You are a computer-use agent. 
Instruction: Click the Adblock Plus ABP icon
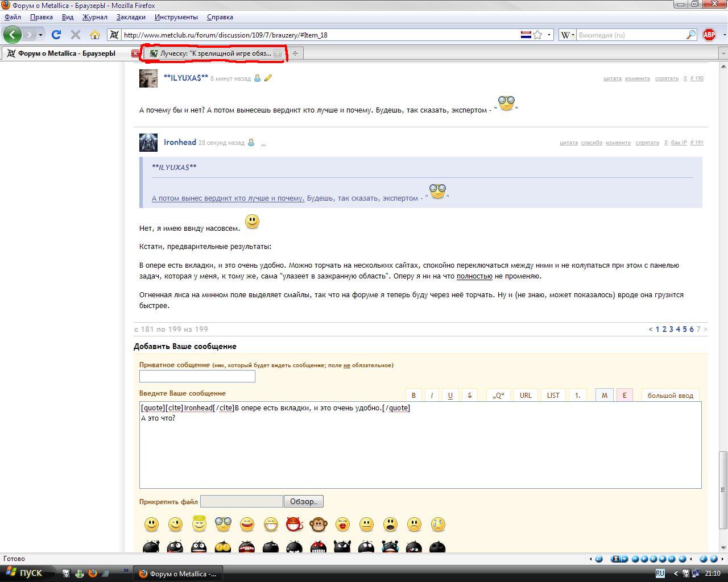click(709, 35)
